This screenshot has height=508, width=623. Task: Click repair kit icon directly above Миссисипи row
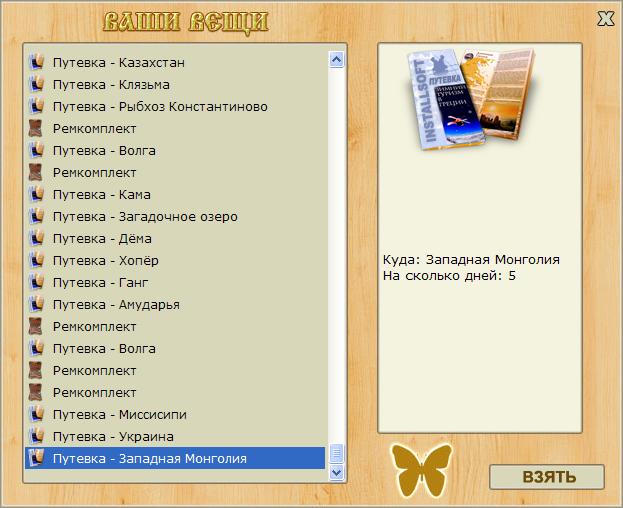pyautogui.click(x=36, y=392)
